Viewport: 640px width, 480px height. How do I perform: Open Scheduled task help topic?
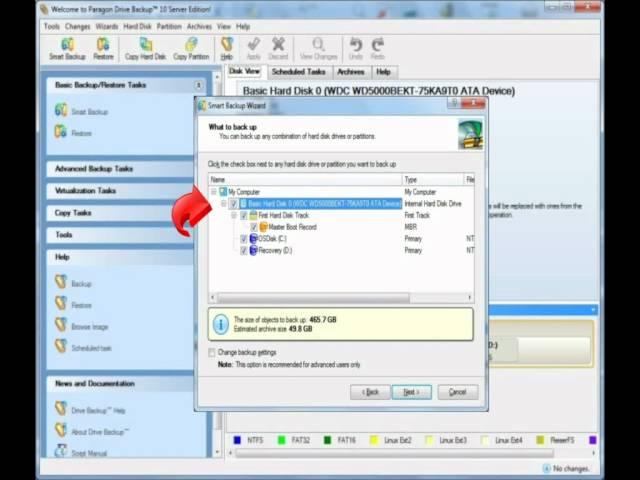coord(83,347)
